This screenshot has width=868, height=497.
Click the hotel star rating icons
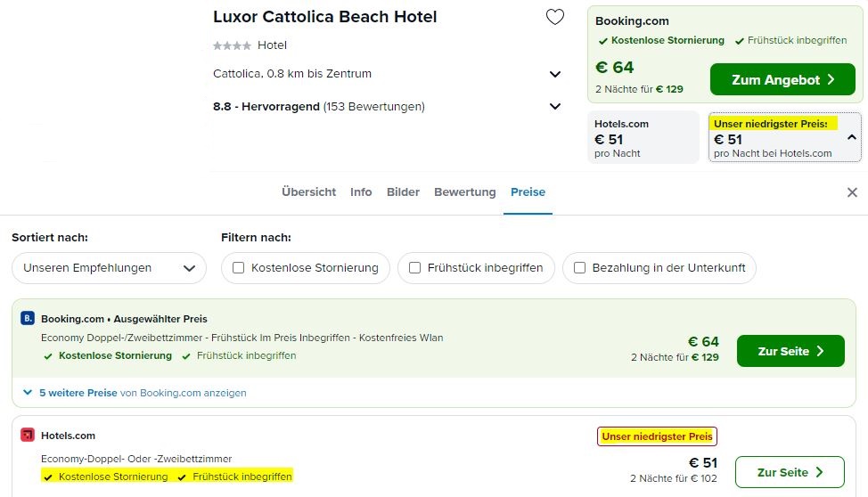coord(232,45)
